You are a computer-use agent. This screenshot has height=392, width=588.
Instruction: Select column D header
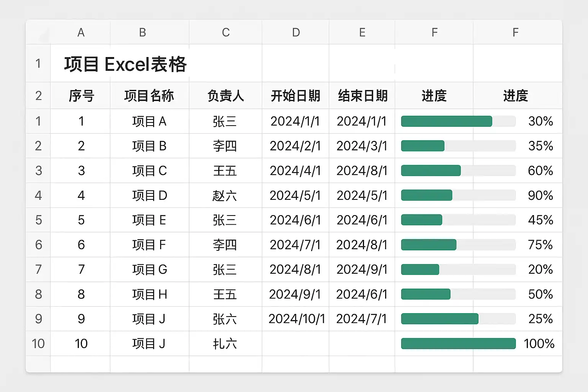pos(296,33)
